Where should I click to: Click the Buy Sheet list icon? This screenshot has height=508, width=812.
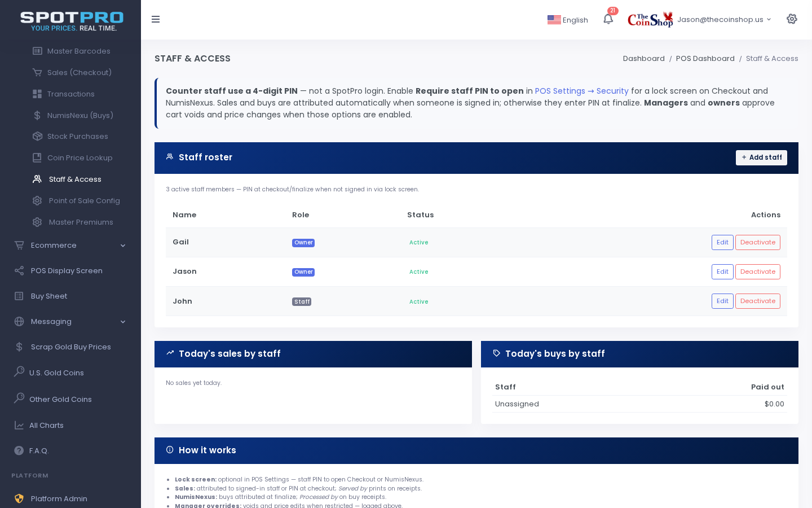tap(19, 296)
